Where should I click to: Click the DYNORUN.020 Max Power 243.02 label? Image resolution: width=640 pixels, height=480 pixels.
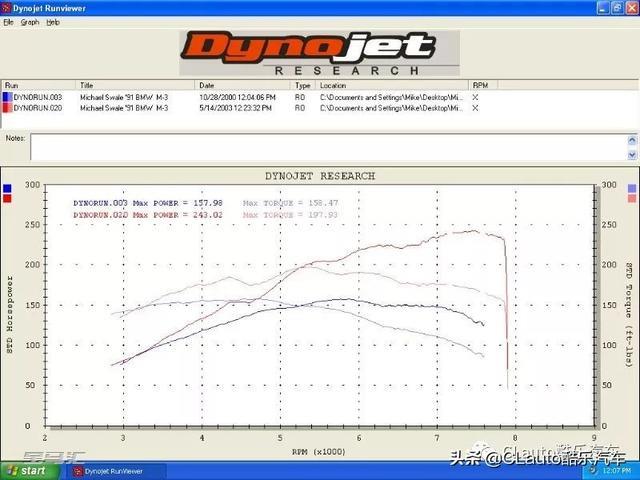coord(148,215)
